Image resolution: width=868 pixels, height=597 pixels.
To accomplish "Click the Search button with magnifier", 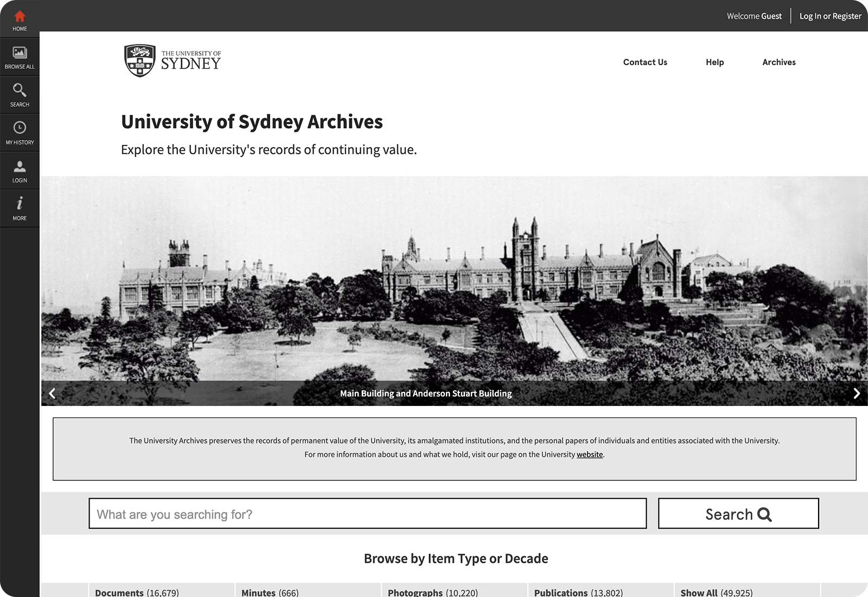I will 738,513.
